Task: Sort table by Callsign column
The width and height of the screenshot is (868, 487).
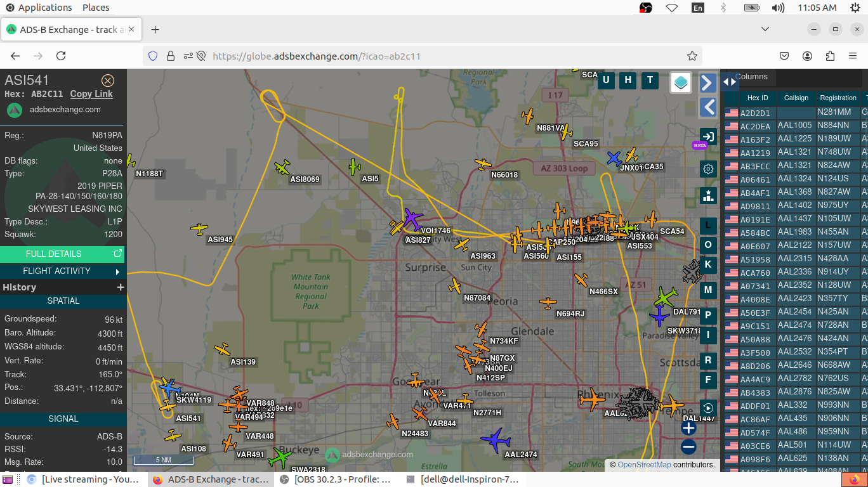Action: 796,98
